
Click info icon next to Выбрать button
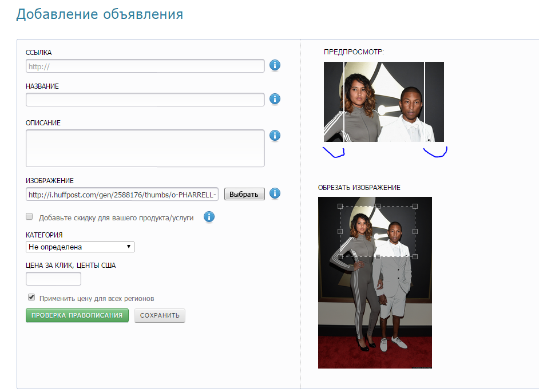click(275, 193)
